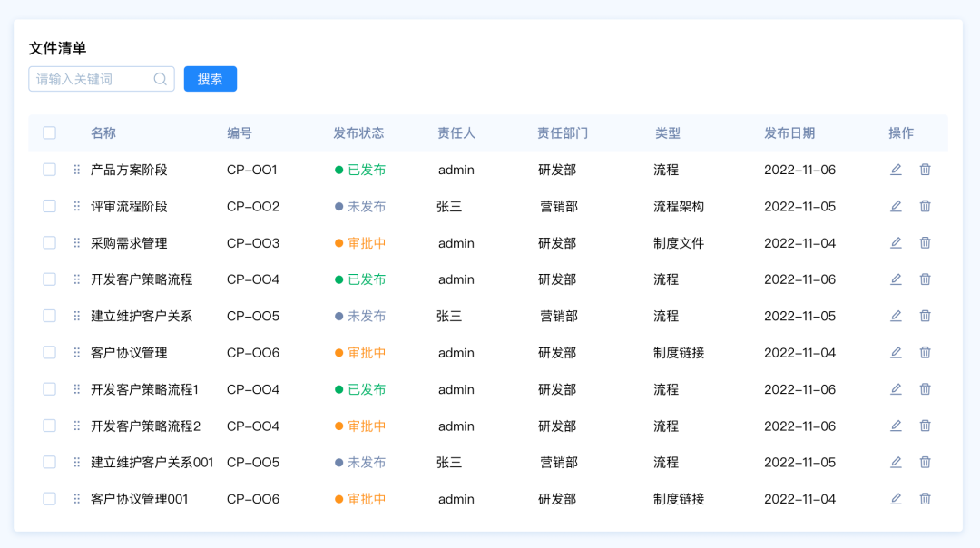Open the 评审流程阶段 file name

coord(129,207)
